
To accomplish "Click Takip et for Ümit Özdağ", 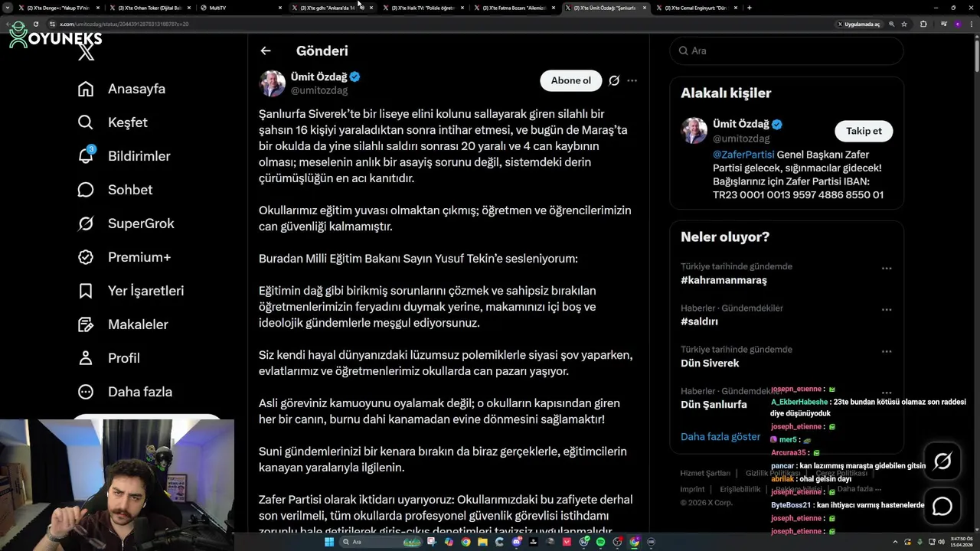I will [864, 131].
